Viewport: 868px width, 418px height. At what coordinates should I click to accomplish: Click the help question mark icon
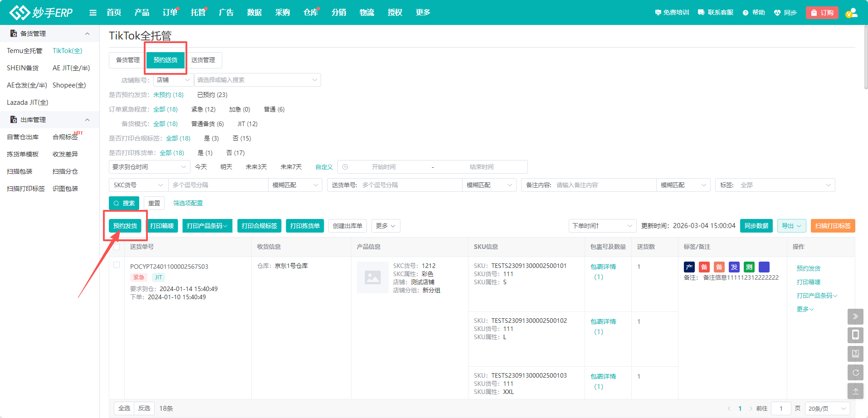[746, 13]
